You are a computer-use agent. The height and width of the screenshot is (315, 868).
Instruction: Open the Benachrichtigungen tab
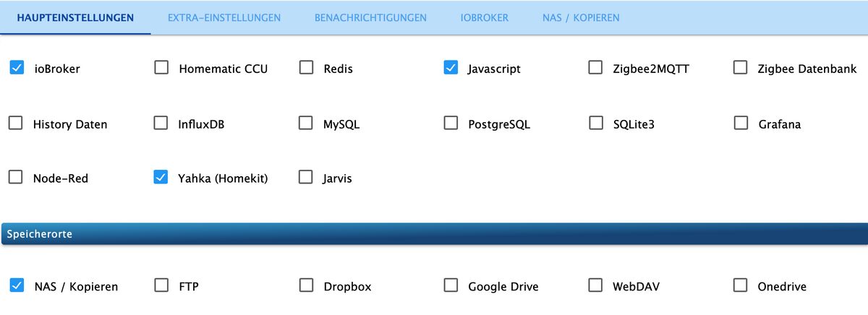[370, 17]
